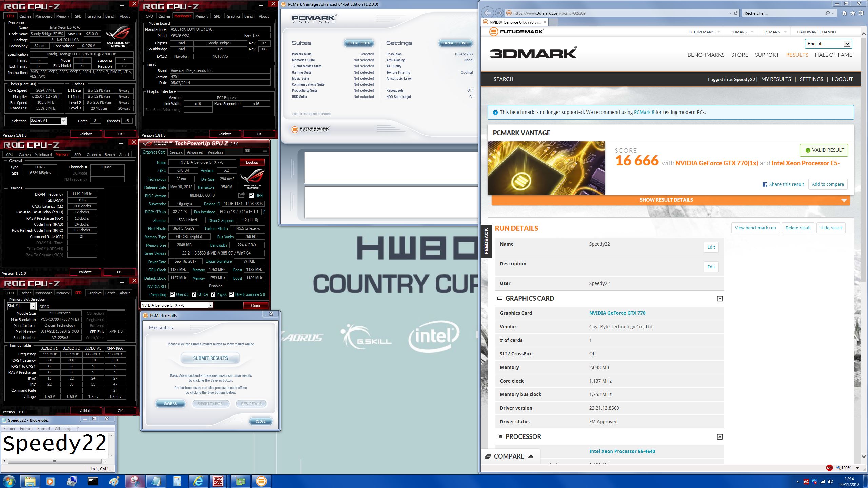Viewport: 868px width, 488px height.
Task: Open the Slot #1 memory slot dropdown
Action: coord(21,306)
